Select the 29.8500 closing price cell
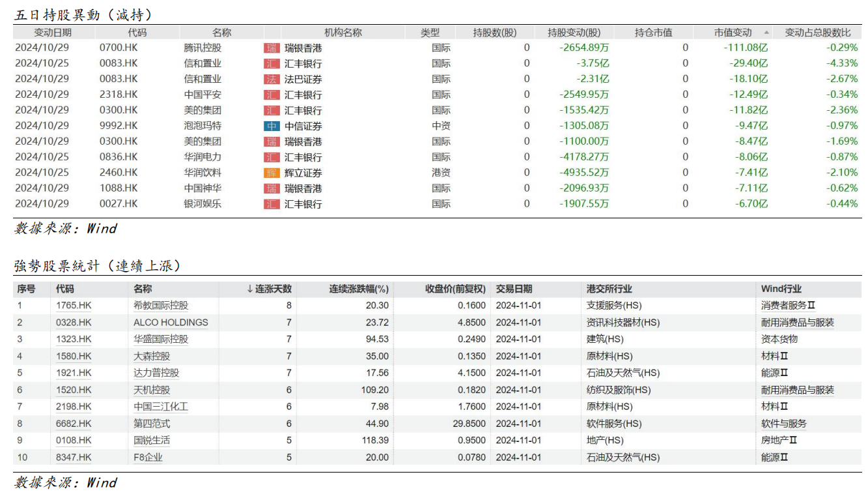Viewport: 868px width, 496px height. tap(470, 424)
